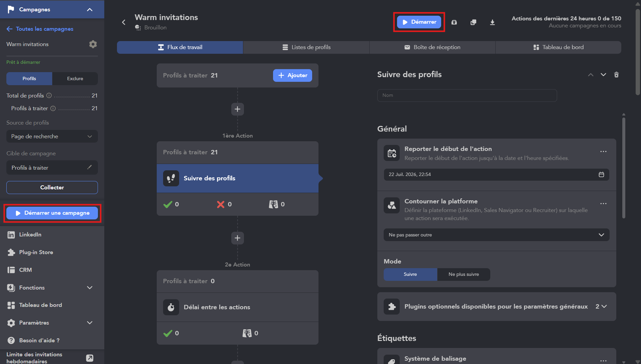Viewport: 641px width, 364px height.
Task: Open external link icon for Limite des invitations
Action: tap(90, 358)
